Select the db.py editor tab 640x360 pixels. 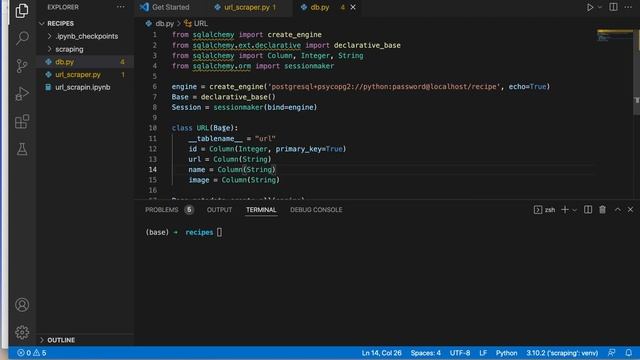(320, 7)
